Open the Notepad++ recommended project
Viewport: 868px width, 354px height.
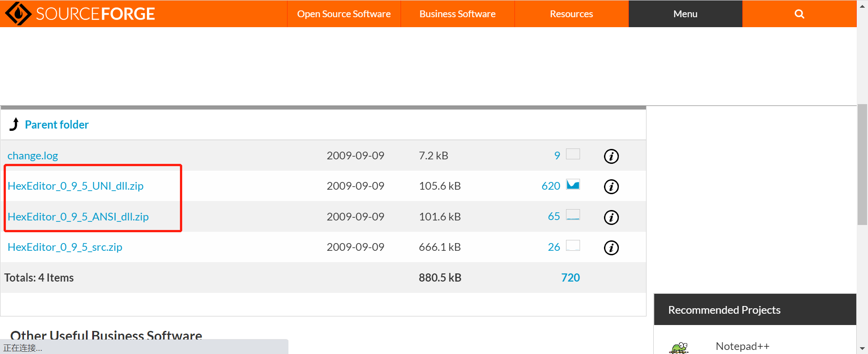[742, 346]
